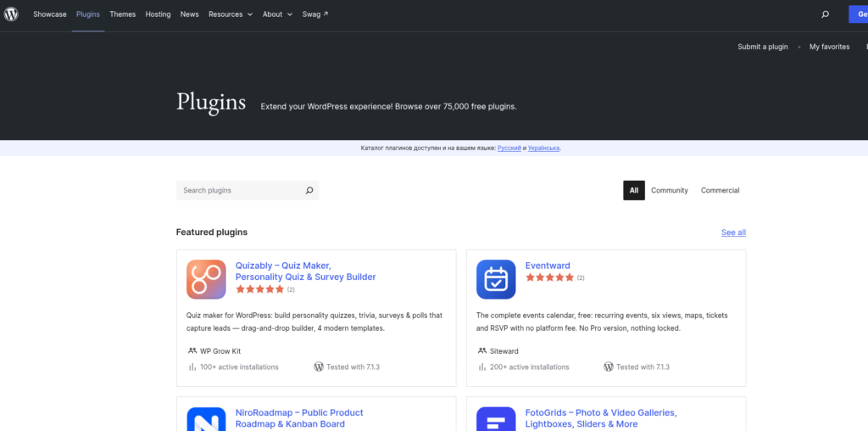
Task: Select the large Plugins page heading
Action: [211, 102]
